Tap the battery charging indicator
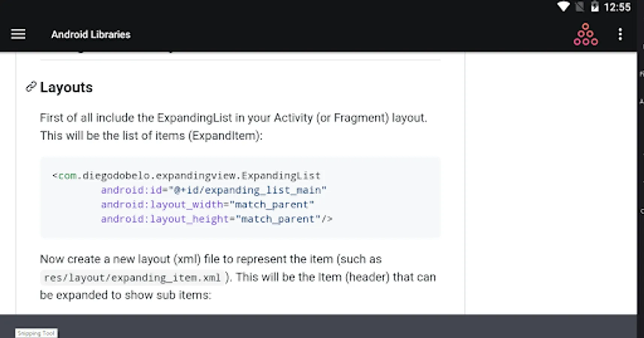The width and height of the screenshot is (644, 338). [594, 7]
